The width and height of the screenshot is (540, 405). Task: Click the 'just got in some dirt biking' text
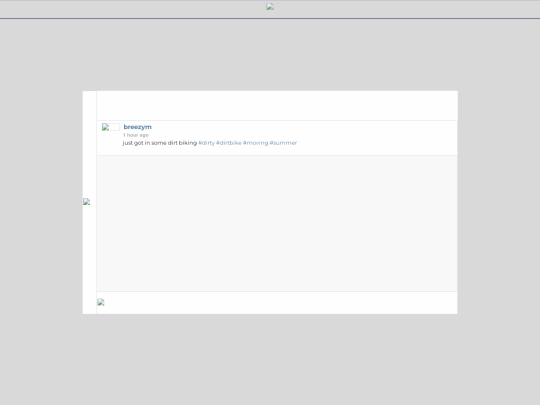[x=160, y=143]
